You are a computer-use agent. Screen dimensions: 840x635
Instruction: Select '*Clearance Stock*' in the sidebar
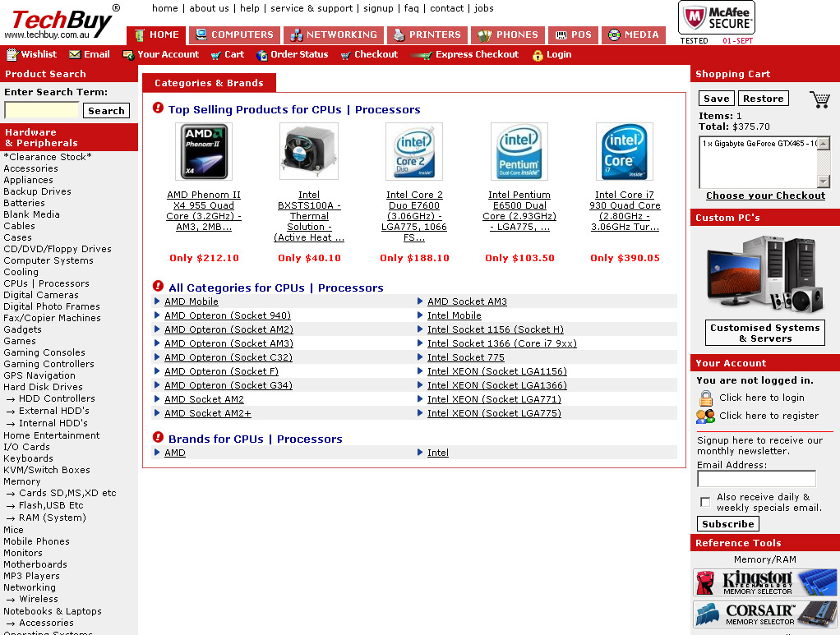(x=48, y=157)
